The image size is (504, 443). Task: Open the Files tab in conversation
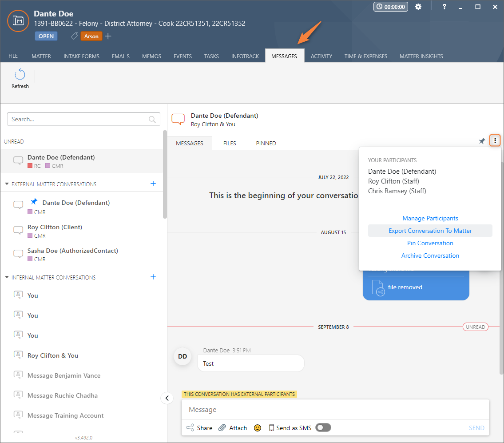click(230, 143)
